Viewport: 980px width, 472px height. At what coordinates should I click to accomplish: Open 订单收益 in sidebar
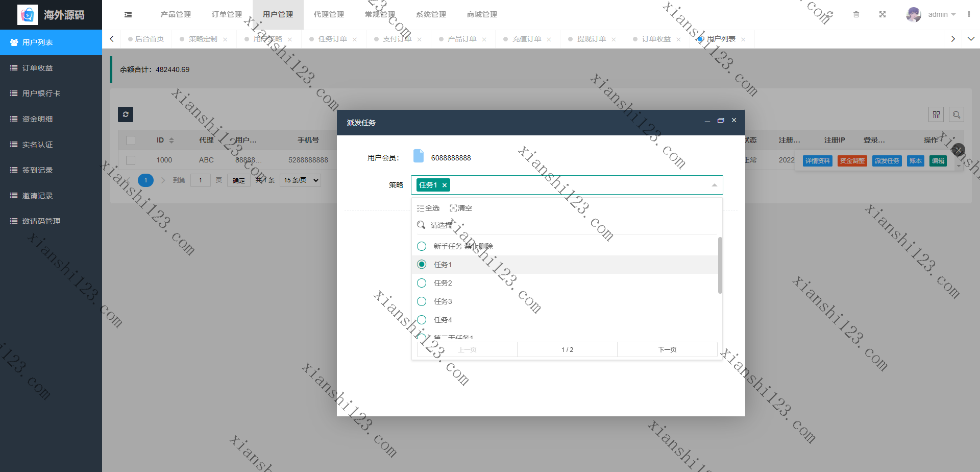pyautogui.click(x=51, y=68)
